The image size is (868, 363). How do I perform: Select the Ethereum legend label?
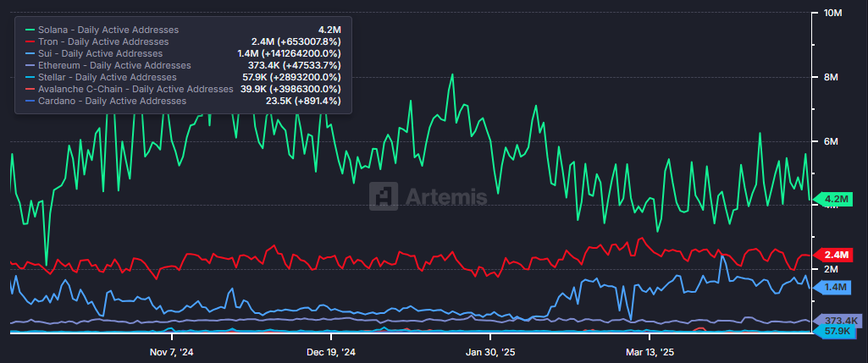(x=114, y=65)
